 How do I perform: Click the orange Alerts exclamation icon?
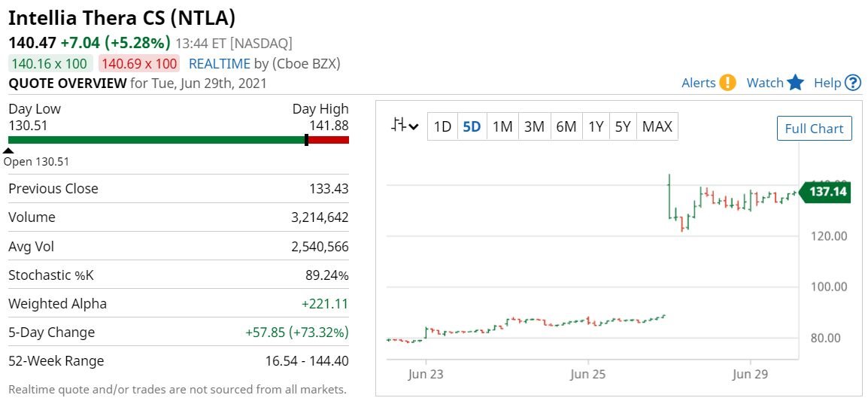(728, 83)
